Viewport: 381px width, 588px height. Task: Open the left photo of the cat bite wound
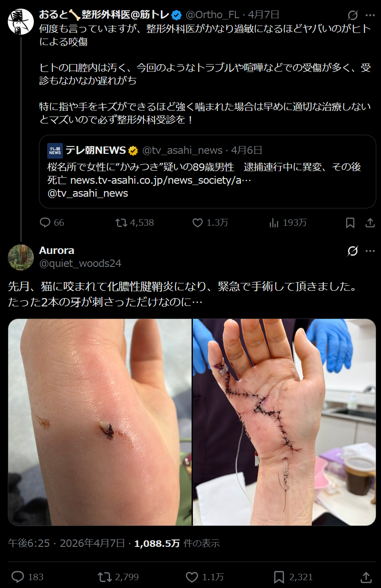click(x=100, y=422)
